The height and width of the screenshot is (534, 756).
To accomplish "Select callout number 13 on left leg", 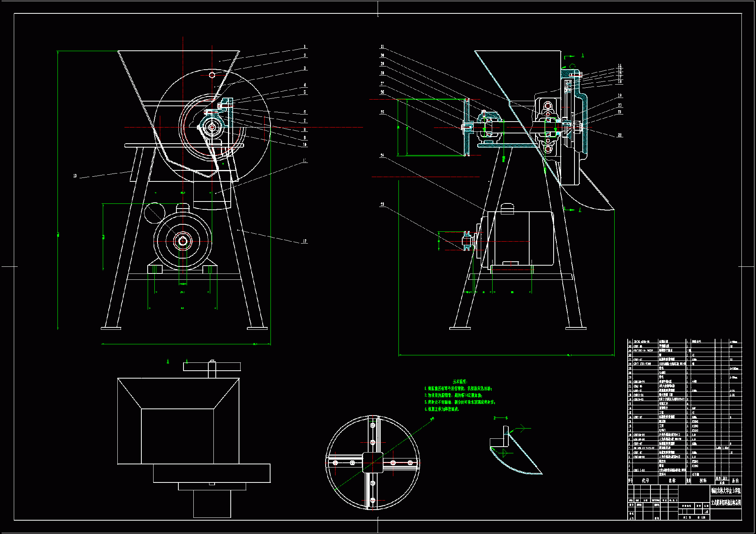I will 75,176.
